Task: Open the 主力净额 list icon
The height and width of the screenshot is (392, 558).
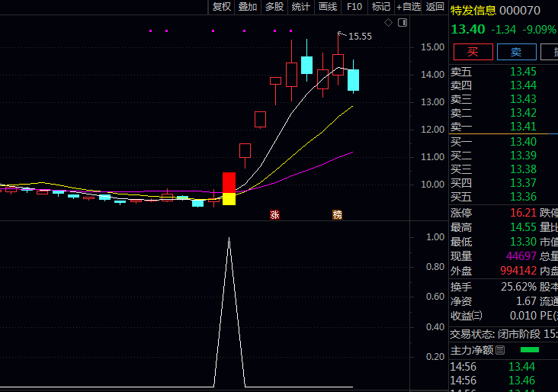Action: [x=500, y=351]
